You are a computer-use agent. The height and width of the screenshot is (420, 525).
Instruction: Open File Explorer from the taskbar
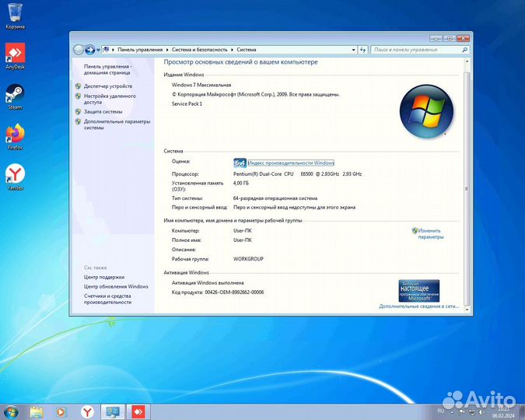pyautogui.click(x=37, y=412)
